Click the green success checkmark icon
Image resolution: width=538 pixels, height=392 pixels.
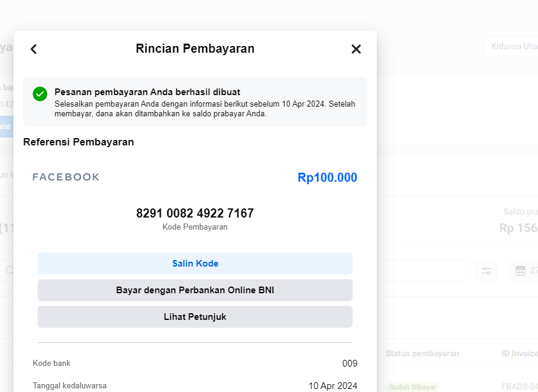[40, 94]
